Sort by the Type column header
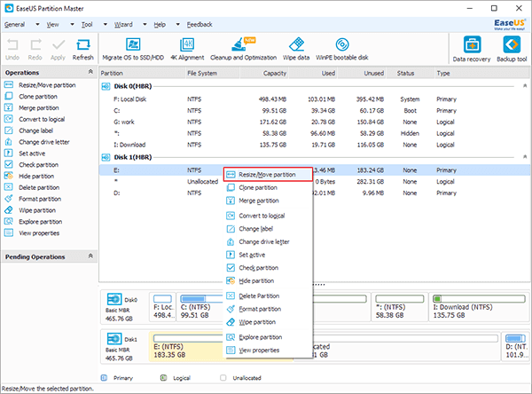 481,73
